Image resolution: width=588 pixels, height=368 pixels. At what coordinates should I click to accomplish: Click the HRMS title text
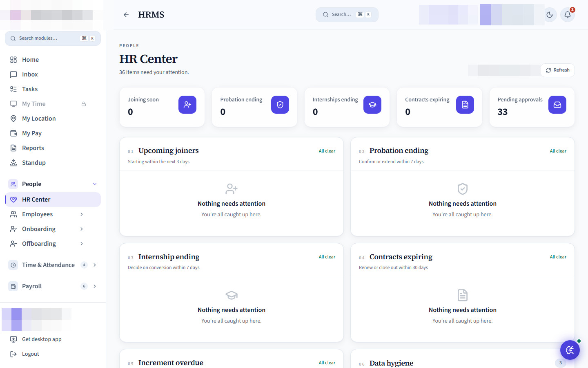(151, 15)
